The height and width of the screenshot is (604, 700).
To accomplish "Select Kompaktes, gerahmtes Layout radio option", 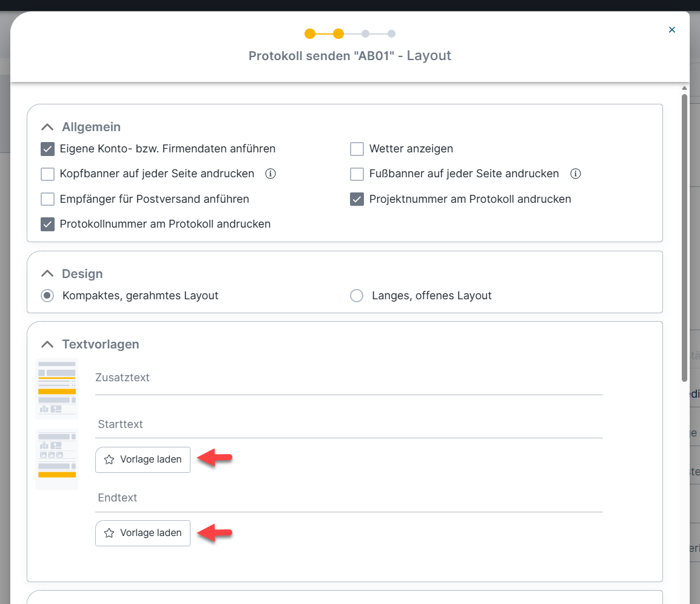I will pyautogui.click(x=47, y=296).
